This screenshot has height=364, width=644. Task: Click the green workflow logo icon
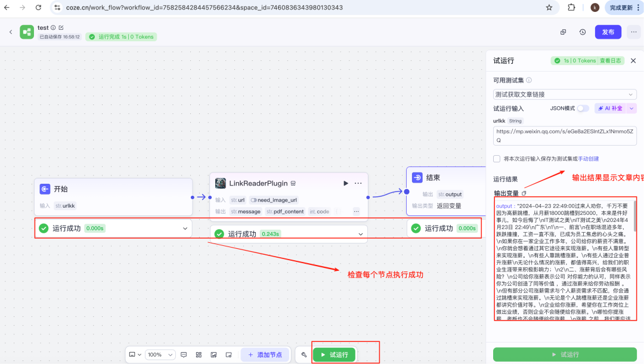(x=27, y=32)
